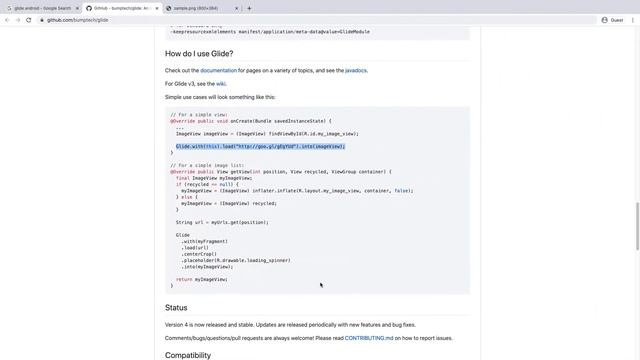The image size is (640, 360).
Task: Click the address bar URL github.com/bumptech/glide
Action: (78, 20)
